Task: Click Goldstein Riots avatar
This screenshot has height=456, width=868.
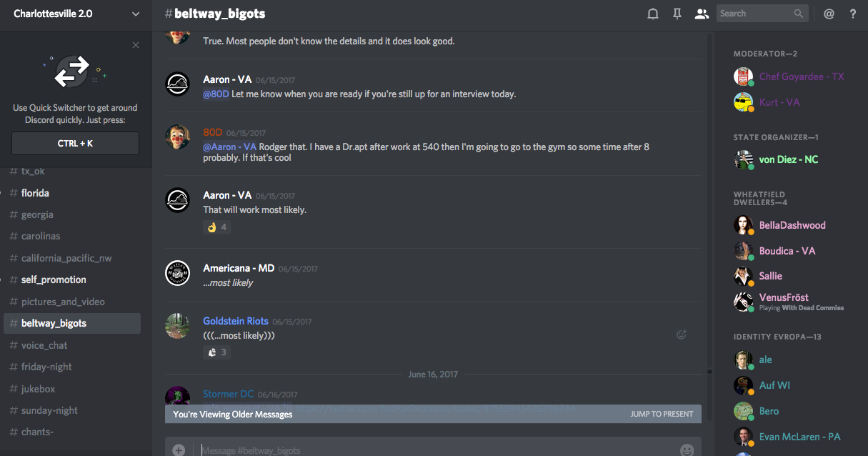Action: pyautogui.click(x=177, y=326)
